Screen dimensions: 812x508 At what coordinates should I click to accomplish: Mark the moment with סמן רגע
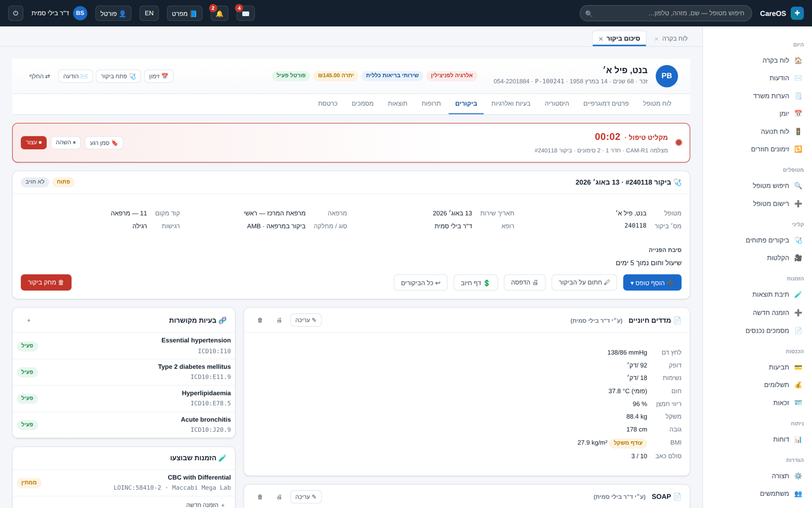[x=104, y=143]
